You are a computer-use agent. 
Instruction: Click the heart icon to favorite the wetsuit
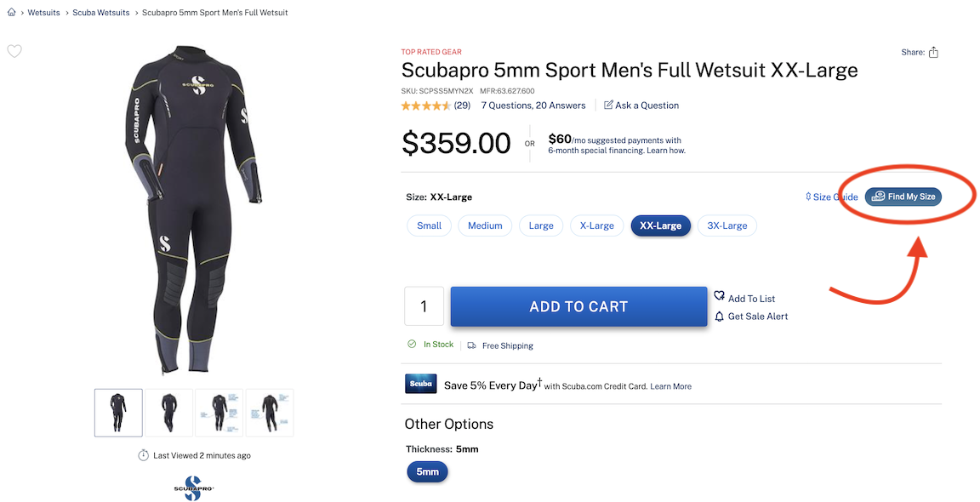coord(14,51)
